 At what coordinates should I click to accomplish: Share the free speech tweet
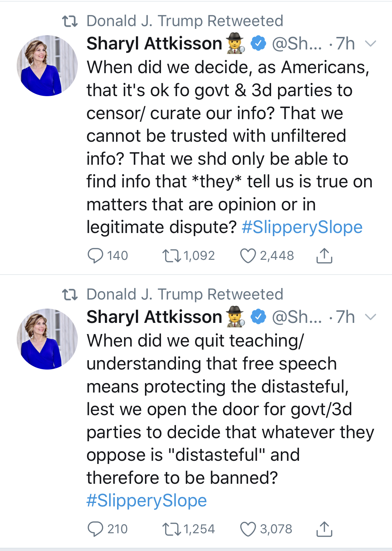(x=324, y=529)
